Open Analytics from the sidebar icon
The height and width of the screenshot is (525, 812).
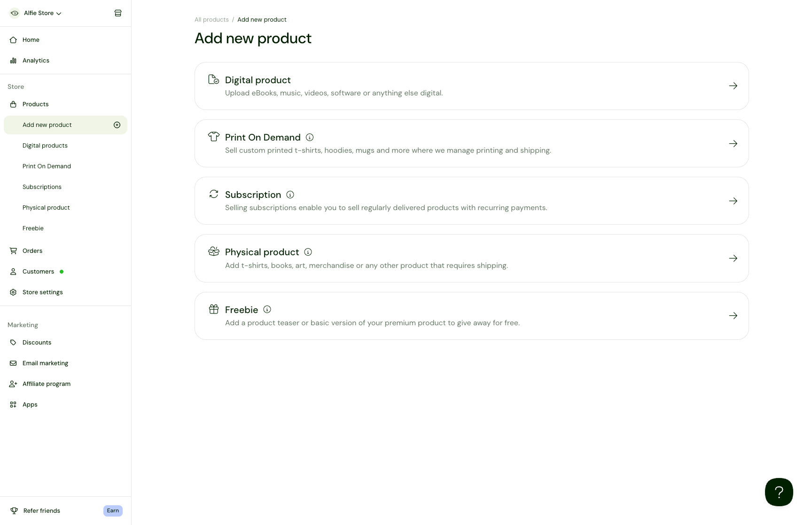point(14,60)
